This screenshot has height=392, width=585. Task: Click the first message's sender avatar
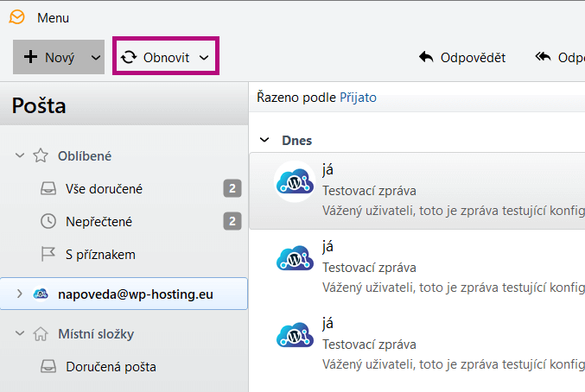[293, 182]
